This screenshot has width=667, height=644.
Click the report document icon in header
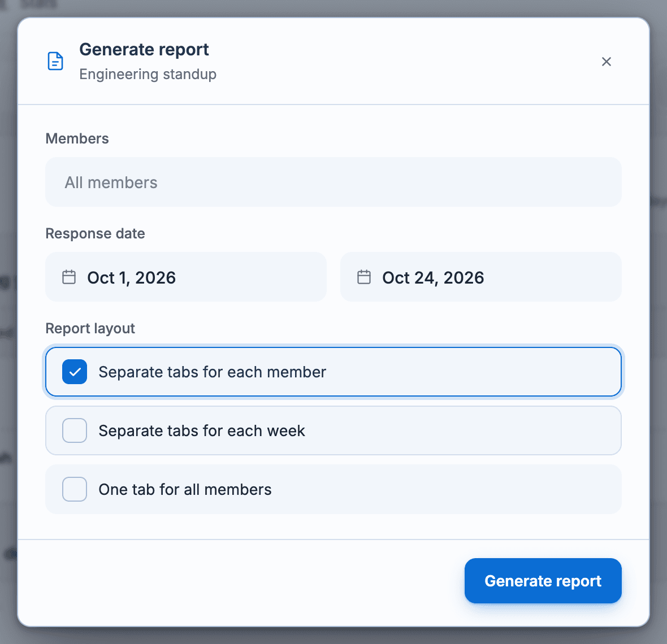(55, 61)
